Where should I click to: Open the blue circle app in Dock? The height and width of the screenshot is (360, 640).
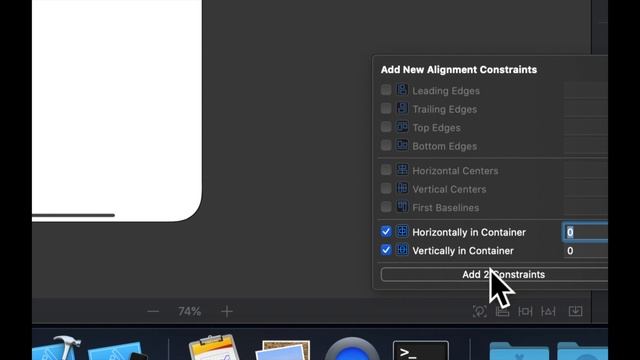(352, 349)
